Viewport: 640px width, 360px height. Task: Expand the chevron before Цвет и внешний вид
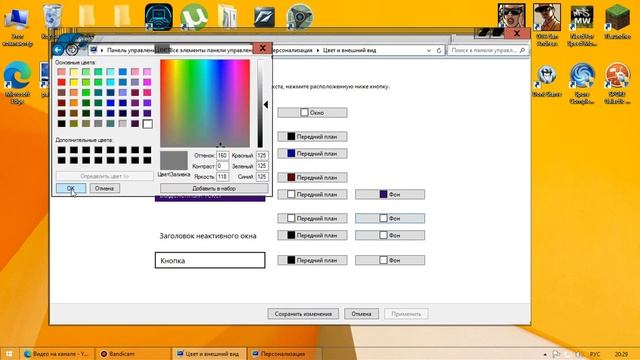pos(318,50)
